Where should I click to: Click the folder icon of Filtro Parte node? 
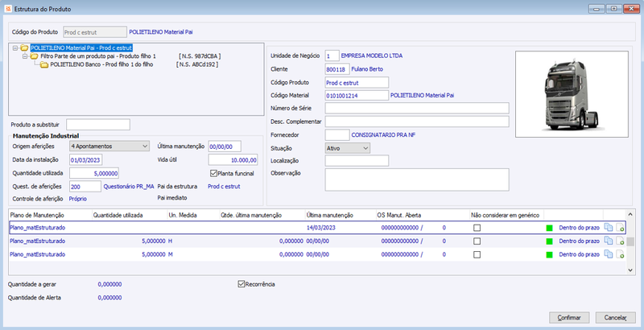(x=35, y=56)
